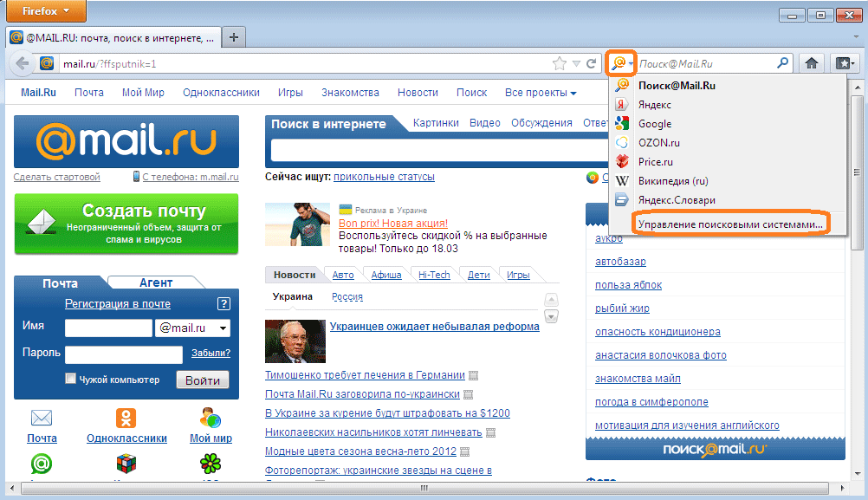868x500 pixels.
Task: Switch to the Авто news tab
Action: click(343, 275)
